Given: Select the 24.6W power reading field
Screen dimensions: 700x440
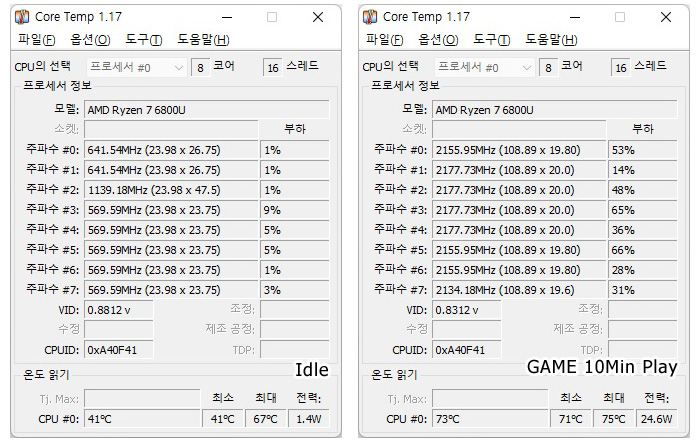Looking at the screenshot, I should [x=657, y=419].
